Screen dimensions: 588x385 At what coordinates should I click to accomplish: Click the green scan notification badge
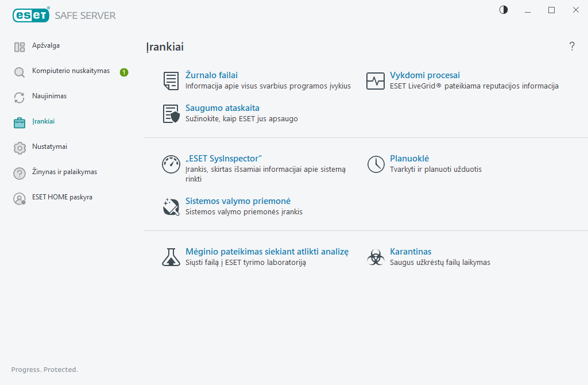tap(124, 72)
